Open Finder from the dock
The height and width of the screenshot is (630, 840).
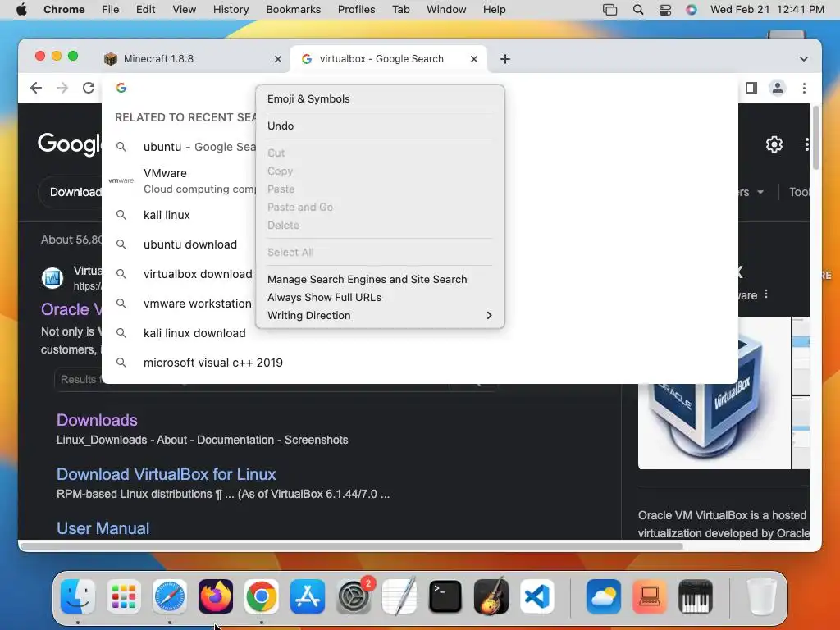click(x=78, y=596)
